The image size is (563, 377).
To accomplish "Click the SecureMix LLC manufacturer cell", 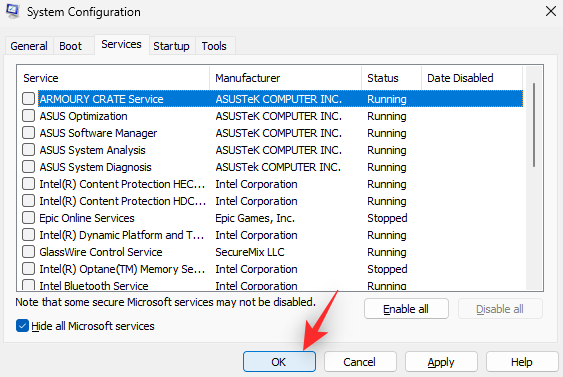I will click(250, 252).
